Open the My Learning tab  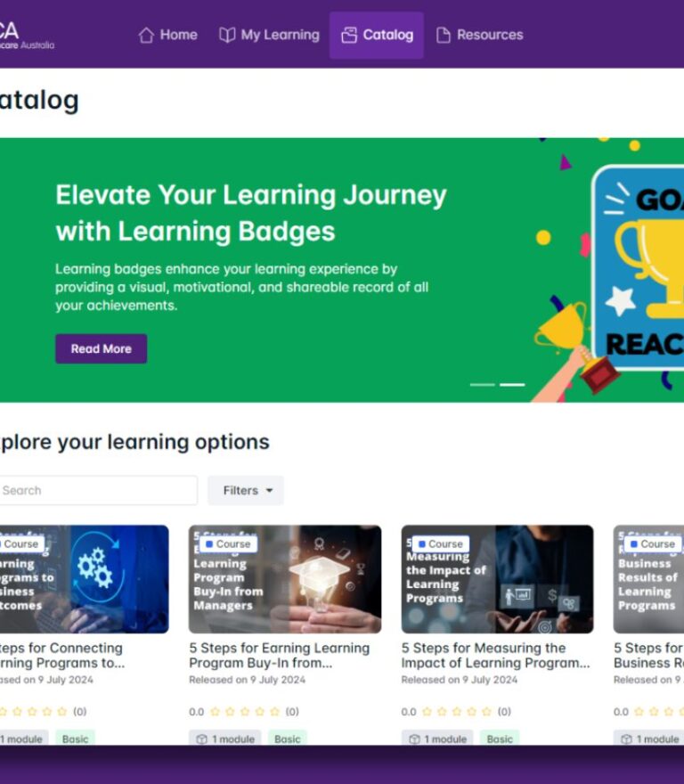click(269, 36)
